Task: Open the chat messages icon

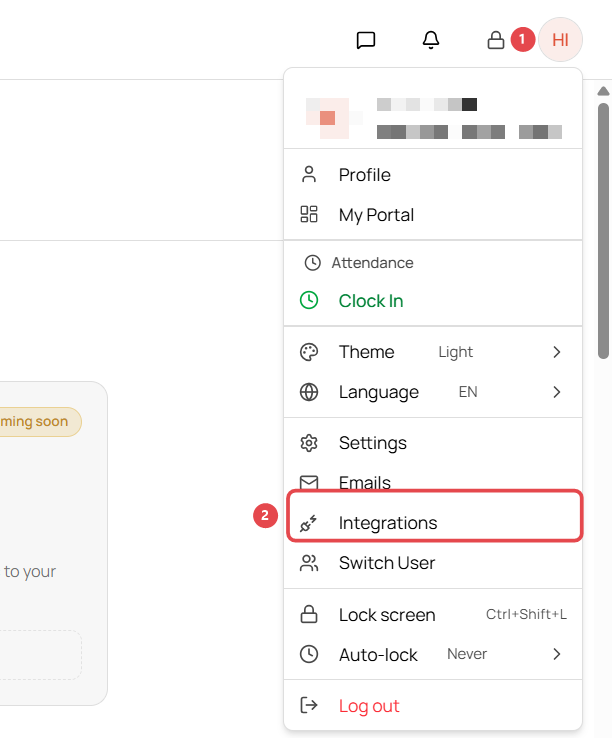Action: click(x=366, y=40)
